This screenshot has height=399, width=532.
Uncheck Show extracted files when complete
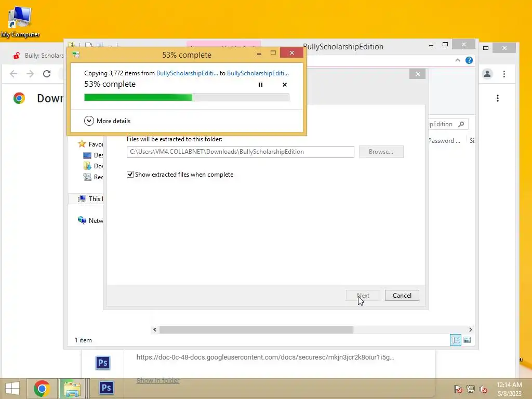[x=130, y=175]
